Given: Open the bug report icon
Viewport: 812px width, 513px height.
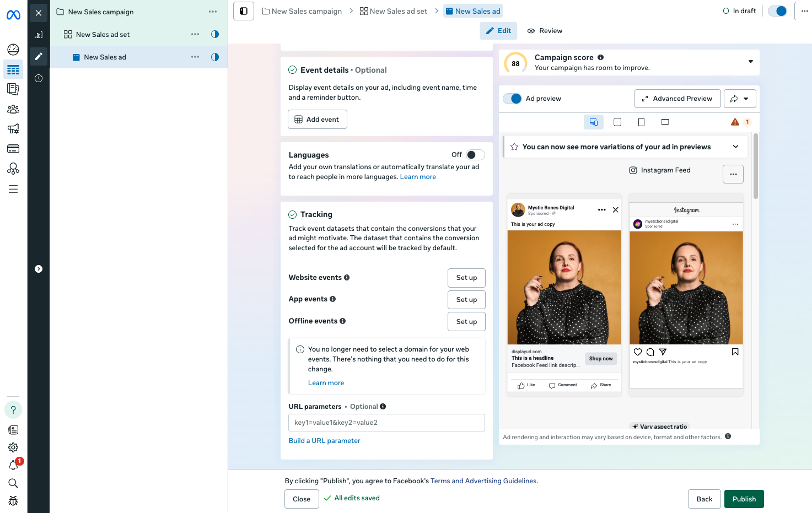Looking at the screenshot, I should [13, 500].
